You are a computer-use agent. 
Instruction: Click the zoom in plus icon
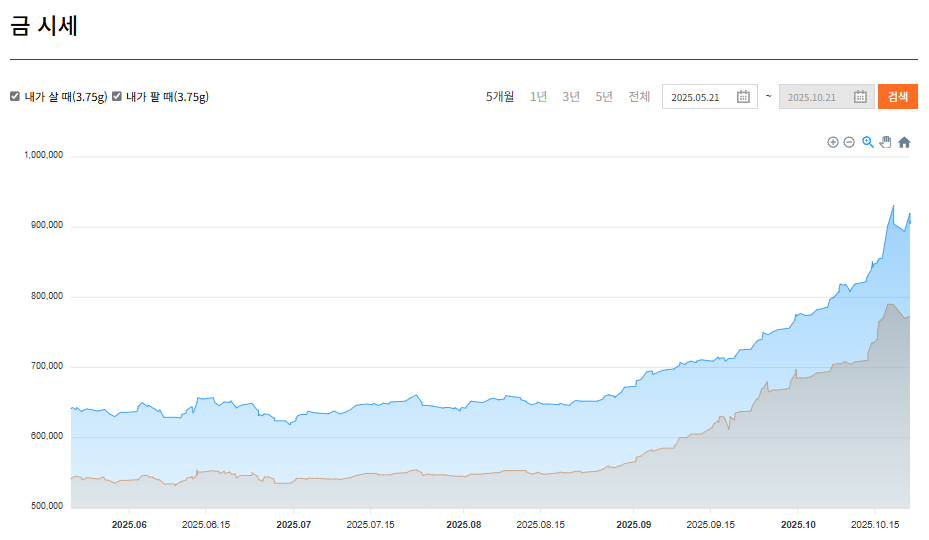pyautogui.click(x=833, y=142)
